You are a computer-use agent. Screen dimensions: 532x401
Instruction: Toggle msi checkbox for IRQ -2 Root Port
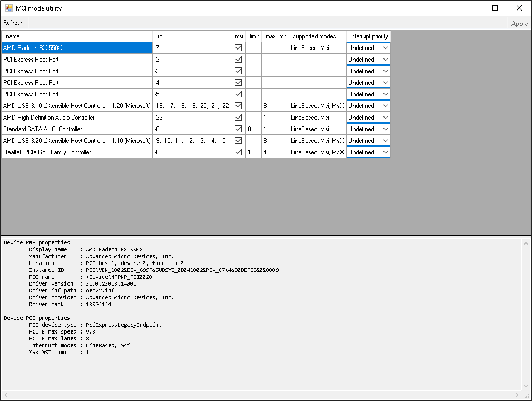click(239, 60)
